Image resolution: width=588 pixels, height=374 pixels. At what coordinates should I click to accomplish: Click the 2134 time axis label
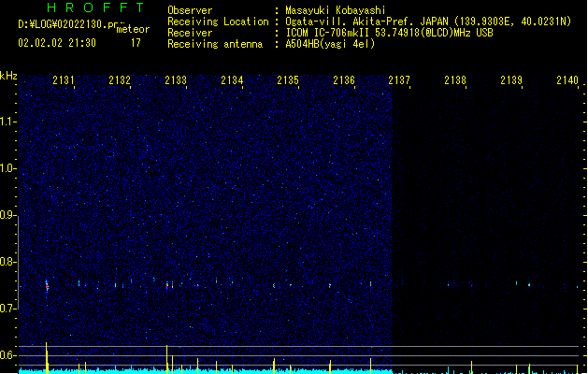[x=232, y=80]
